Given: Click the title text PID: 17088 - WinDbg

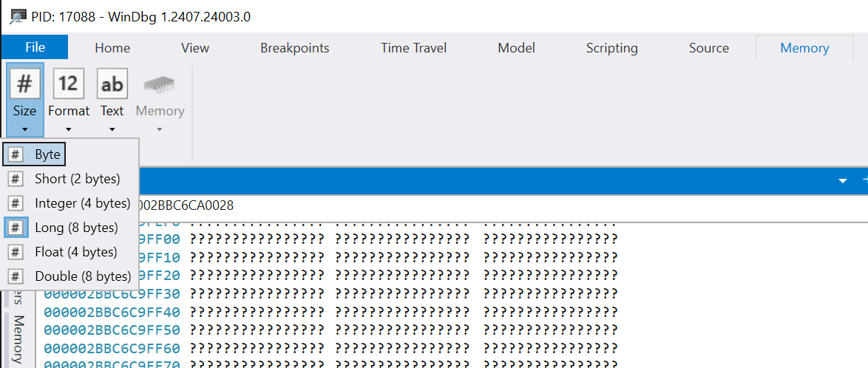Looking at the screenshot, I should click(x=142, y=16).
